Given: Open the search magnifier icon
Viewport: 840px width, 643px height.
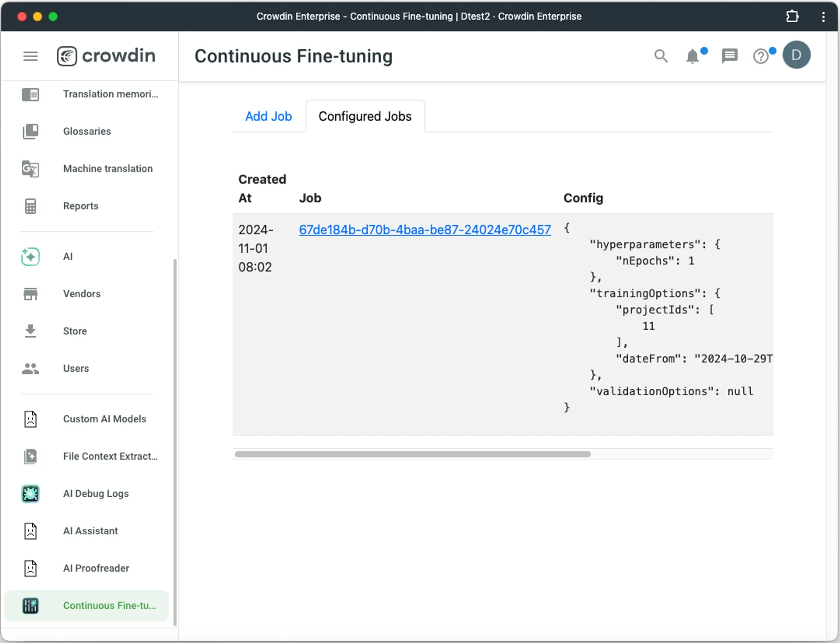Looking at the screenshot, I should click(661, 56).
